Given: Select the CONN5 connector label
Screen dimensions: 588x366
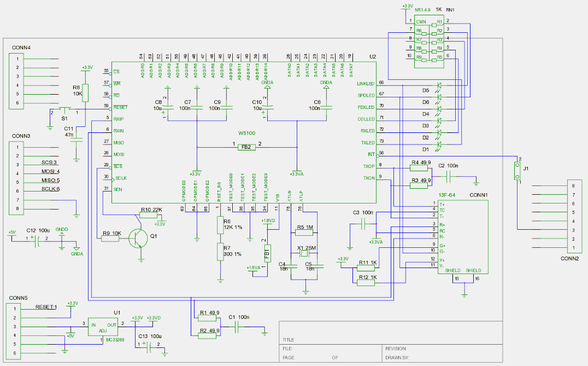Looking at the screenshot, I should [x=19, y=298].
